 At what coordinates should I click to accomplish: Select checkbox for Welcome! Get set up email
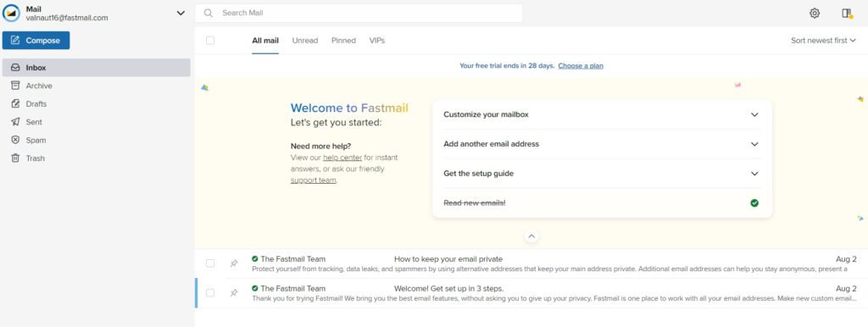[210, 293]
